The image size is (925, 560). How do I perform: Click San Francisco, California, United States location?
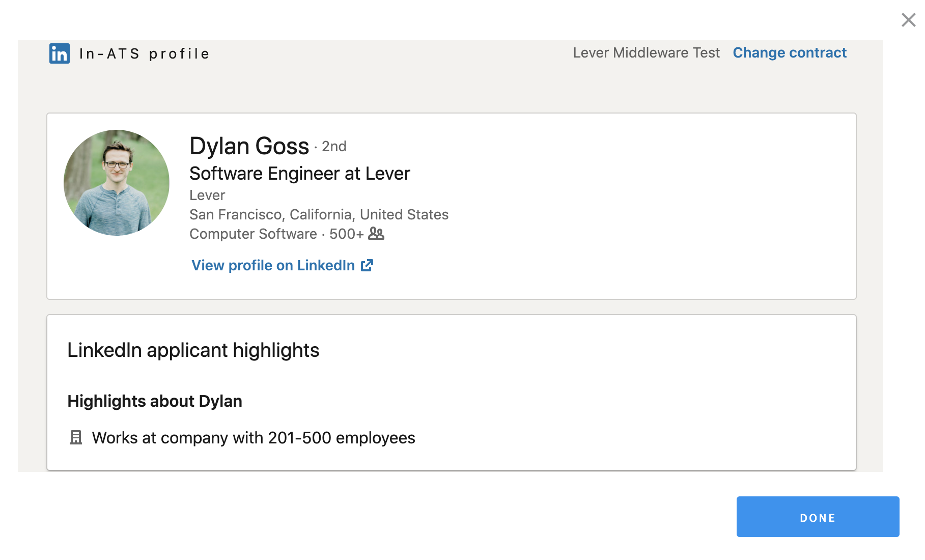(x=319, y=215)
